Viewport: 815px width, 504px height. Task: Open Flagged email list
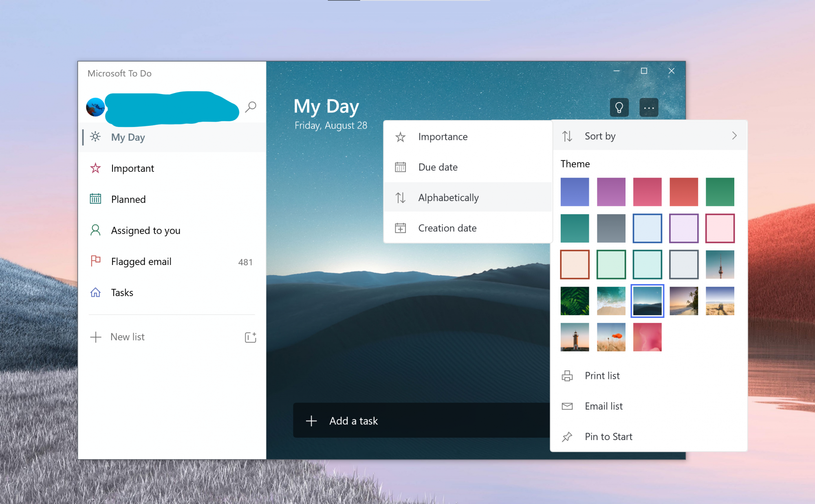click(x=141, y=261)
